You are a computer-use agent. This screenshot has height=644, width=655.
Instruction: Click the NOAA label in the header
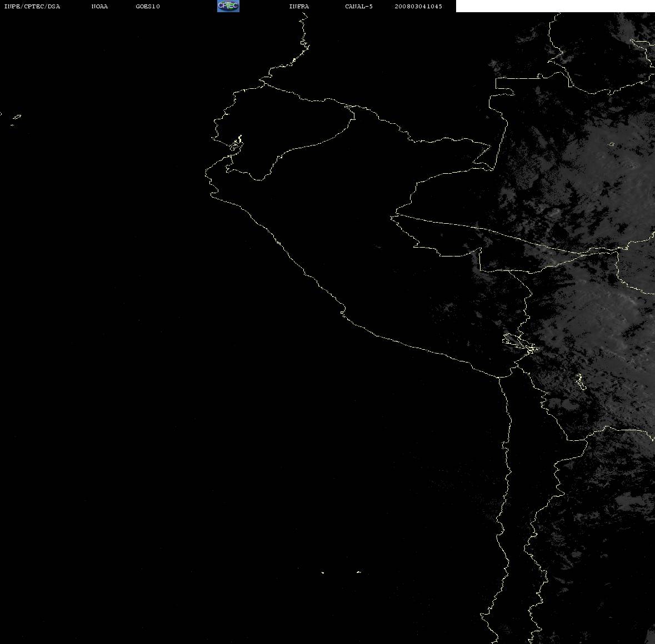pyautogui.click(x=99, y=6)
